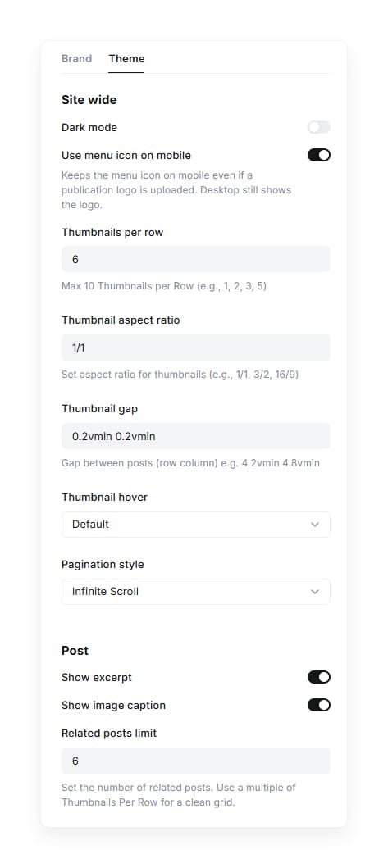Select the Theme tab

(126, 59)
